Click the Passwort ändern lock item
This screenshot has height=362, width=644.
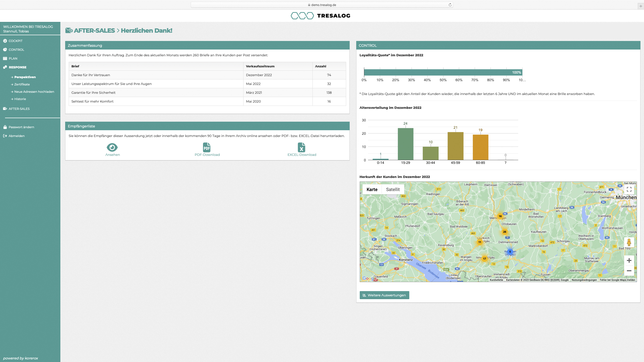point(21,127)
